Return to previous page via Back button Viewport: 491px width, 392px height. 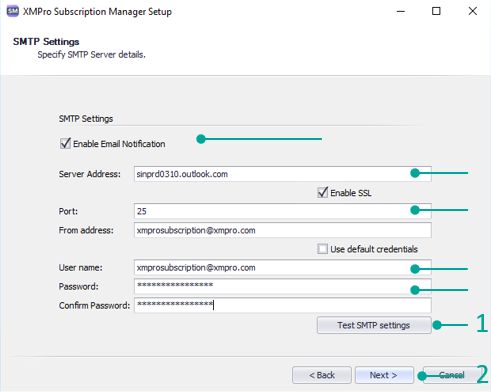322,375
